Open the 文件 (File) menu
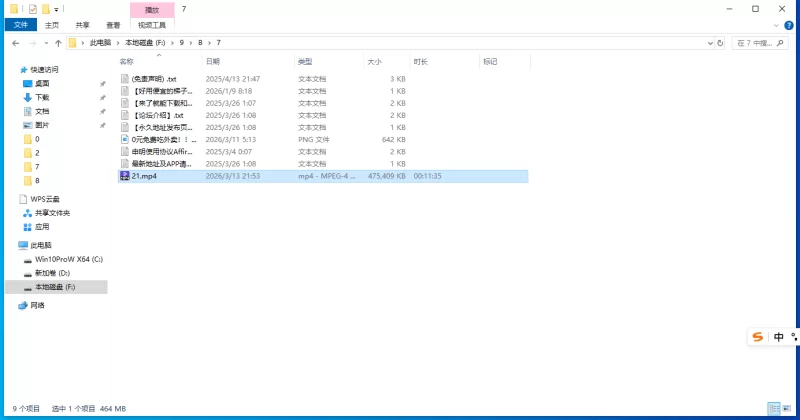 pyautogui.click(x=19, y=24)
